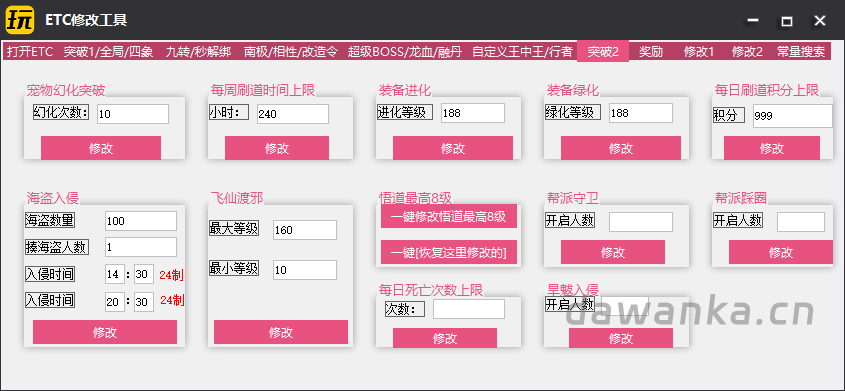Viewport: 845px width, 391px height.
Task: Open the 修改1 tab
Action: point(699,52)
